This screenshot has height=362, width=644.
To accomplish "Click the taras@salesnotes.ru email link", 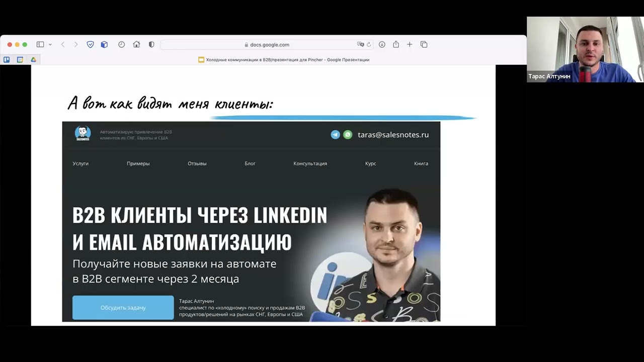I will tap(393, 135).
